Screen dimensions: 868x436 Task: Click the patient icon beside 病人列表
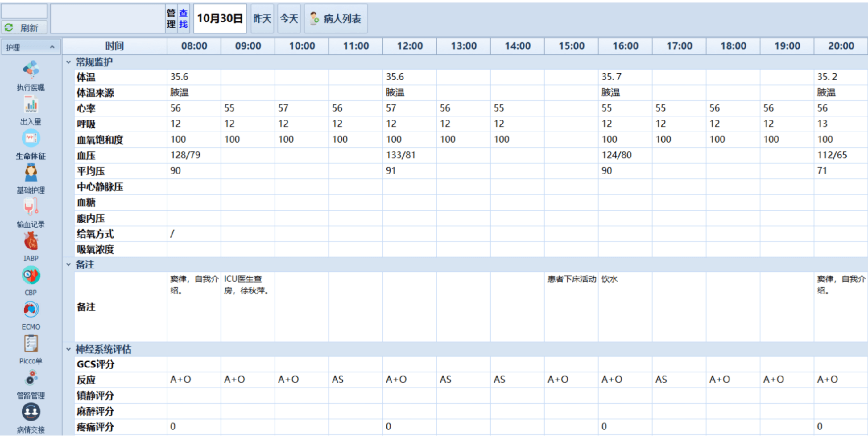[x=314, y=18]
